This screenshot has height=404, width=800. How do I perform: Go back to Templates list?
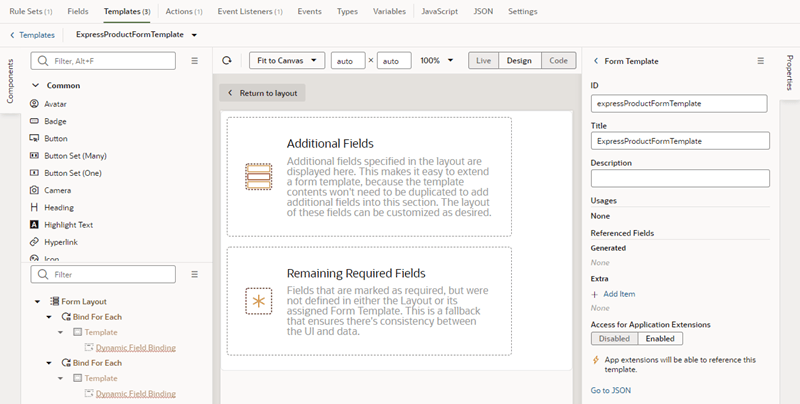point(32,35)
